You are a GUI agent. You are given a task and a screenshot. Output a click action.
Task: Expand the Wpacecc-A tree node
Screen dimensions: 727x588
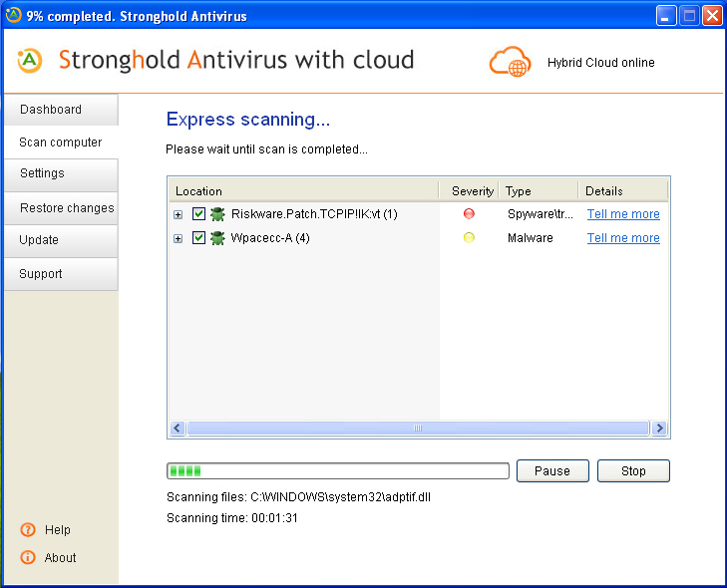[179, 238]
